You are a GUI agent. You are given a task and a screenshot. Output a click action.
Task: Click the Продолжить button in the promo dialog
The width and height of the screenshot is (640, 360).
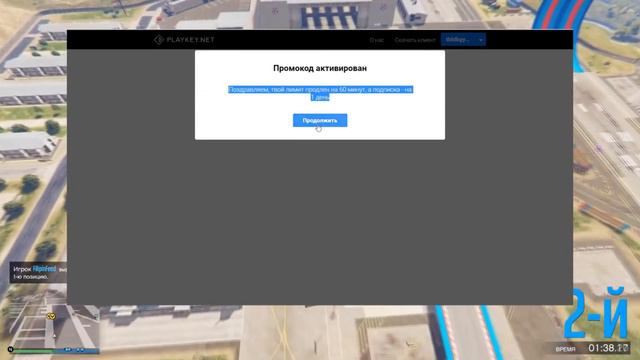click(320, 120)
